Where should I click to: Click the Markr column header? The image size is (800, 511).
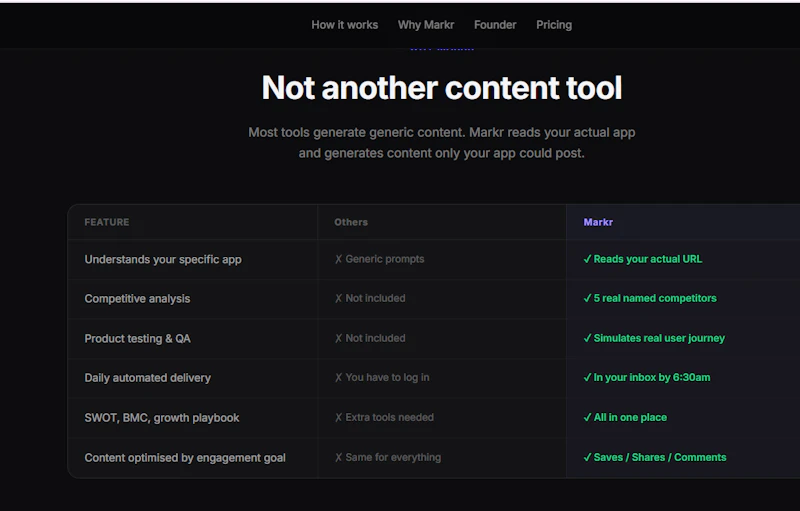(598, 222)
